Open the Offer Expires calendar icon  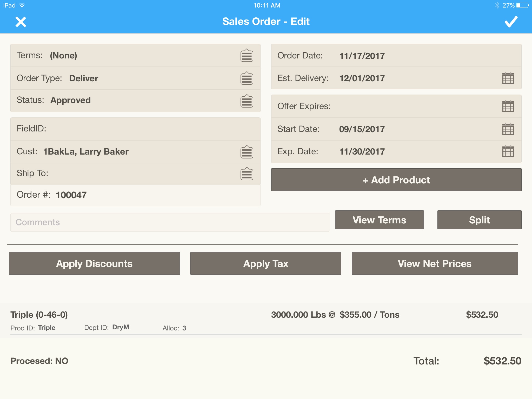[x=508, y=106]
